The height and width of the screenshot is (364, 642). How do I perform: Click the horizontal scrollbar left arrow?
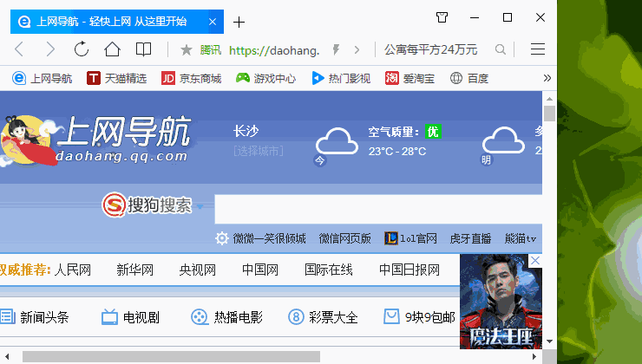pos(7,357)
